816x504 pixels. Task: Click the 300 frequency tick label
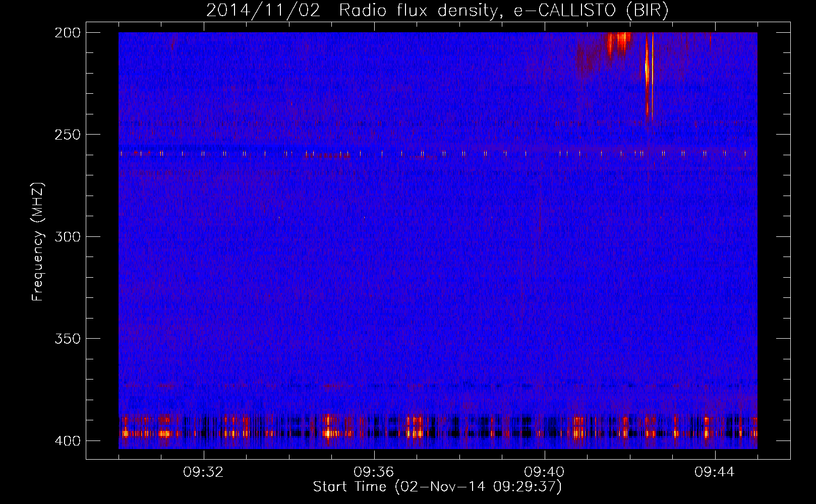click(67, 236)
